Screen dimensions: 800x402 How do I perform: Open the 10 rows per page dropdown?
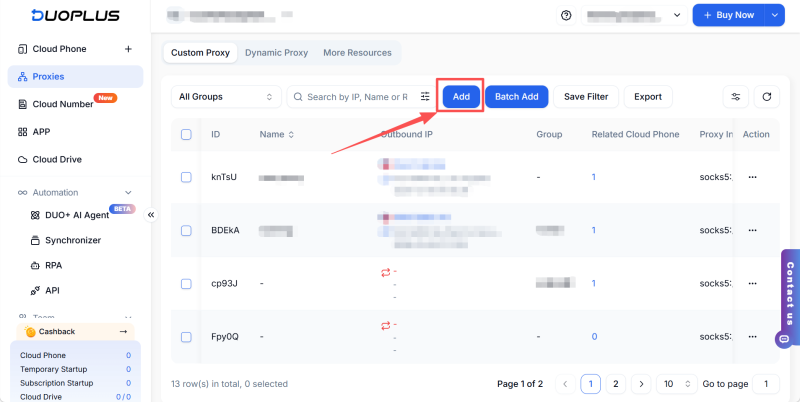pyautogui.click(x=677, y=384)
